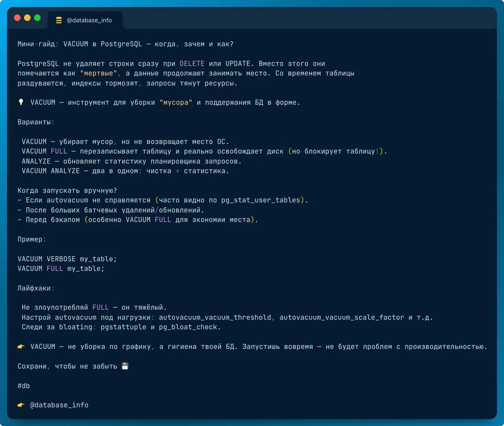The height and width of the screenshot is (426, 504).
Task: Click the #db hashtag
Action: 24,386
